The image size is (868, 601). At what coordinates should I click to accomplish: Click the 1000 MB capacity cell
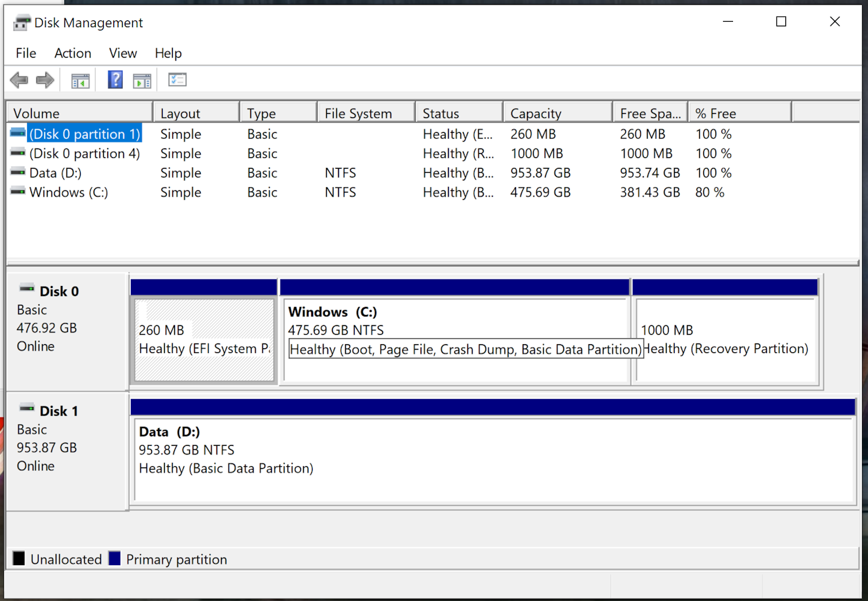(537, 153)
